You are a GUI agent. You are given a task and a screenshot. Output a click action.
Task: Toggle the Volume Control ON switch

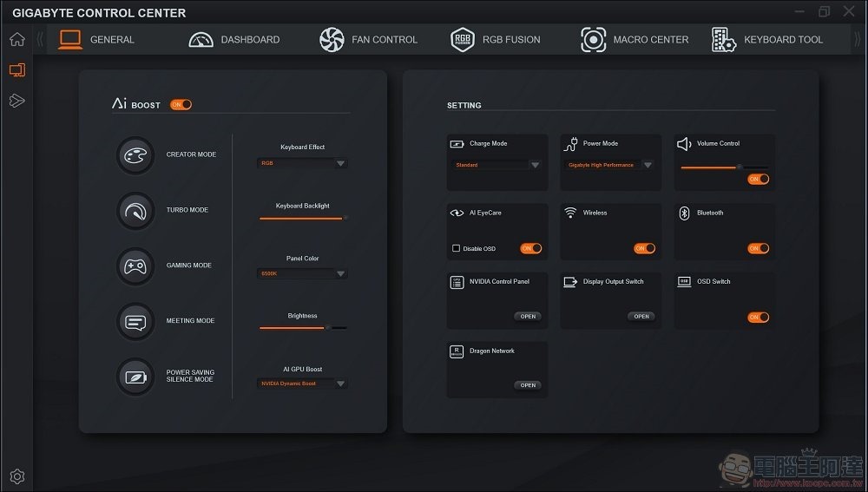pyautogui.click(x=758, y=179)
